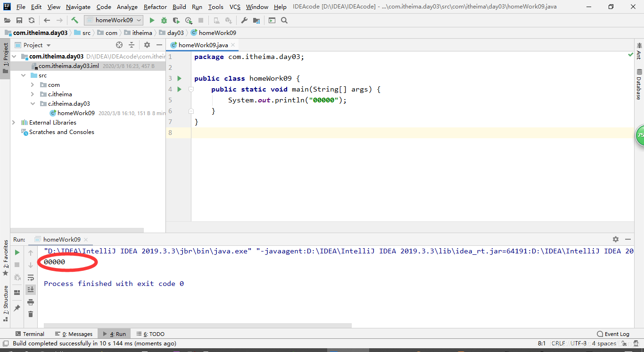644x352 pixels.
Task: Save all files via the floppy disk icon
Action: tap(19, 20)
